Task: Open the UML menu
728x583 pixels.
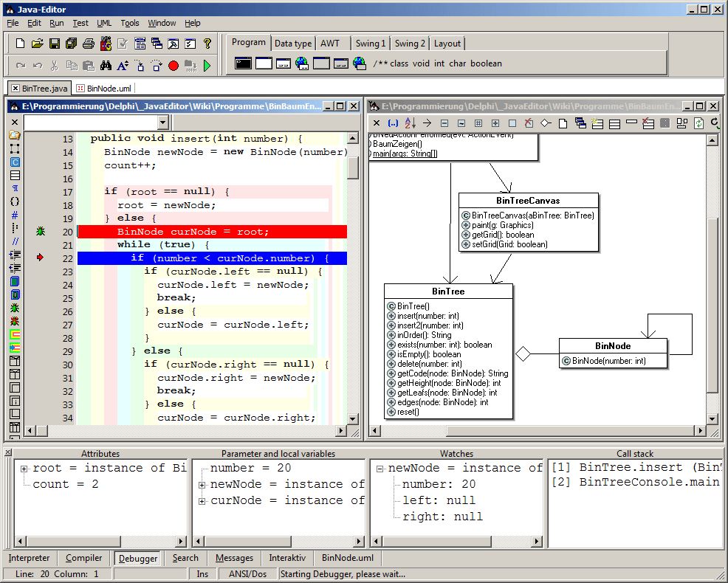Action: 104,23
